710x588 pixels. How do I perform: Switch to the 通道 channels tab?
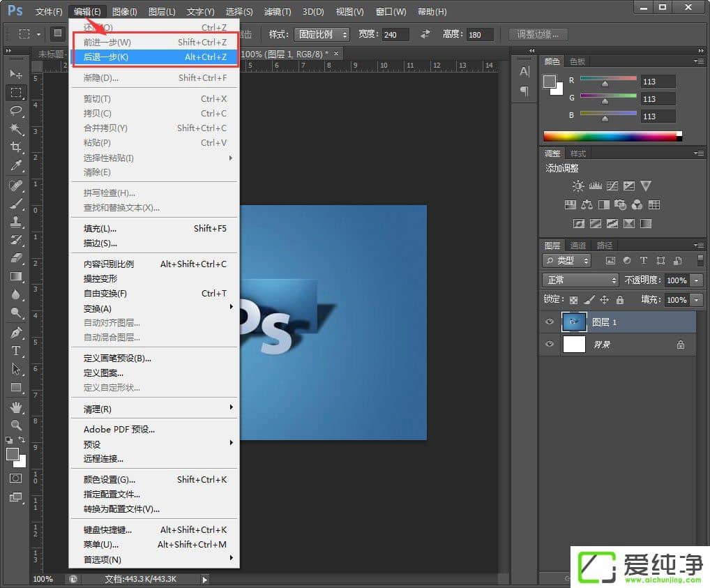pyautogui.click(x=578, y=246)
